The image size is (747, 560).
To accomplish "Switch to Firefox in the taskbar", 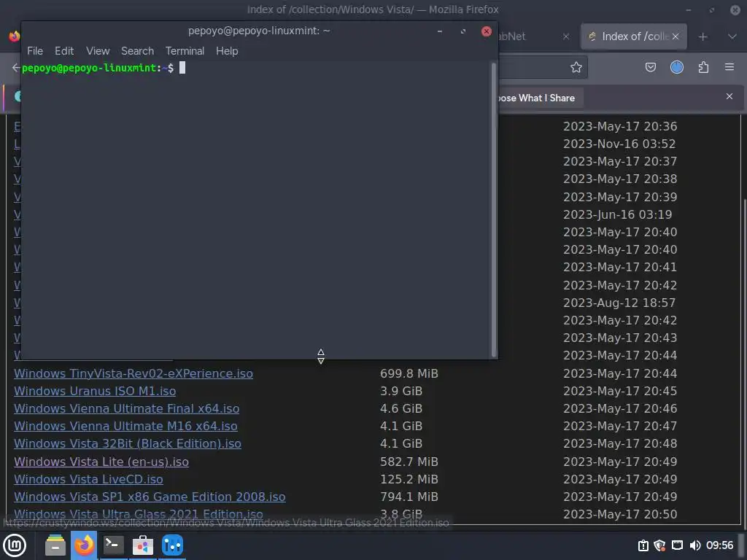I will coord(85,545).
